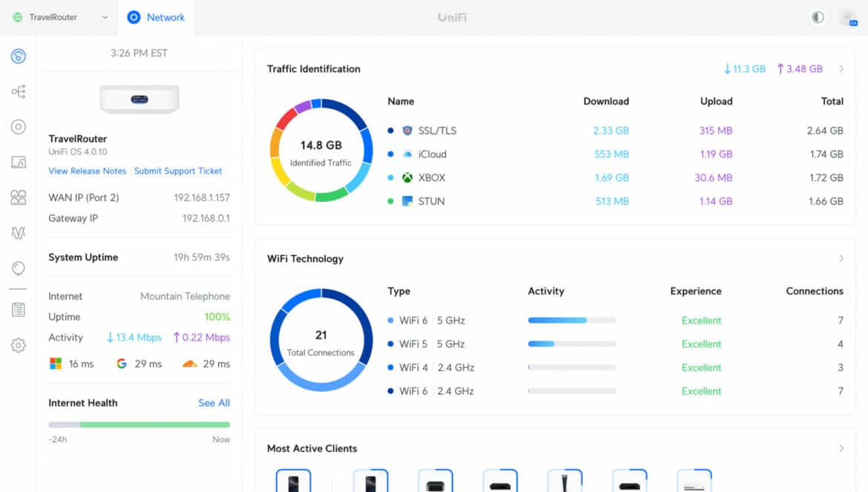This screenshot has width=868, height=492.
Task: Click the Network application icon
Action: tap(134, 17)
